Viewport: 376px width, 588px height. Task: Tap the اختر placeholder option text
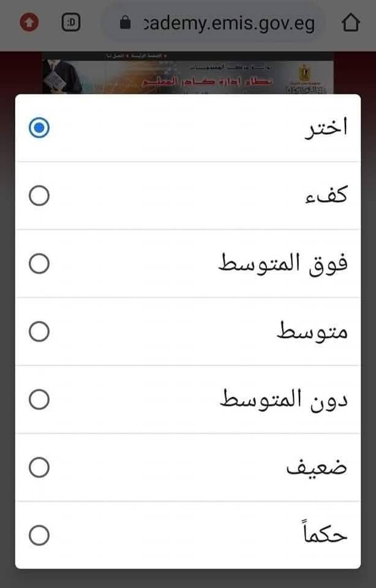(326, 128)
